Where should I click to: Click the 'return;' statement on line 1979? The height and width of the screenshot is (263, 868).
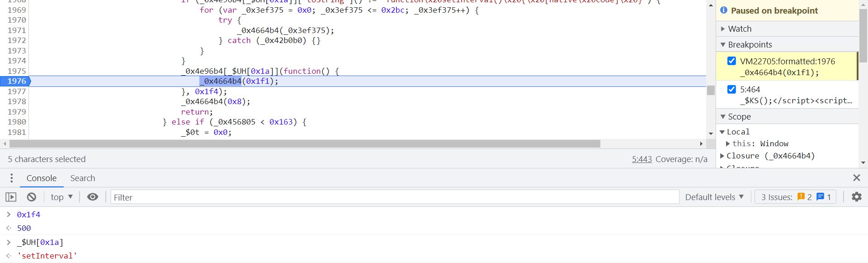coord(197,112)
